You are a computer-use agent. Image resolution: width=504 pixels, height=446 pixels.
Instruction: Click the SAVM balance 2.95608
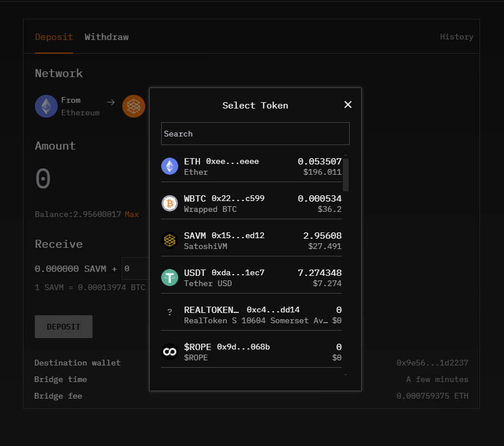click(x=322, y=235)
